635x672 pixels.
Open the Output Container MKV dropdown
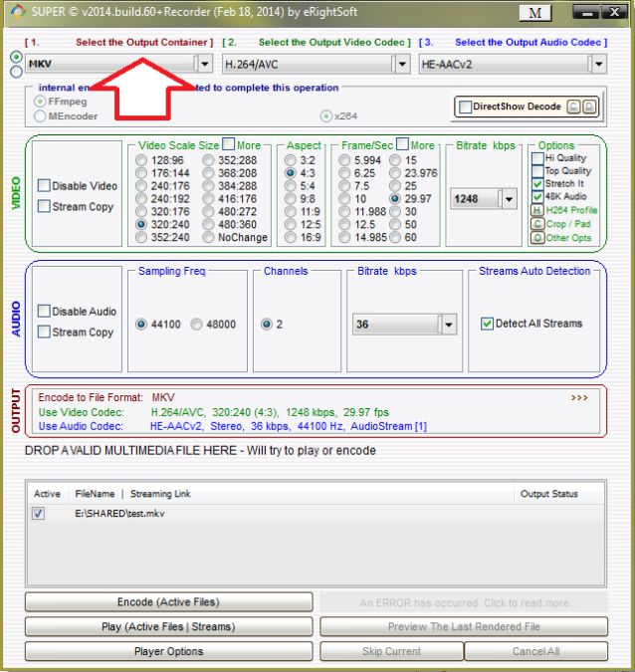(x=205, y=63)
